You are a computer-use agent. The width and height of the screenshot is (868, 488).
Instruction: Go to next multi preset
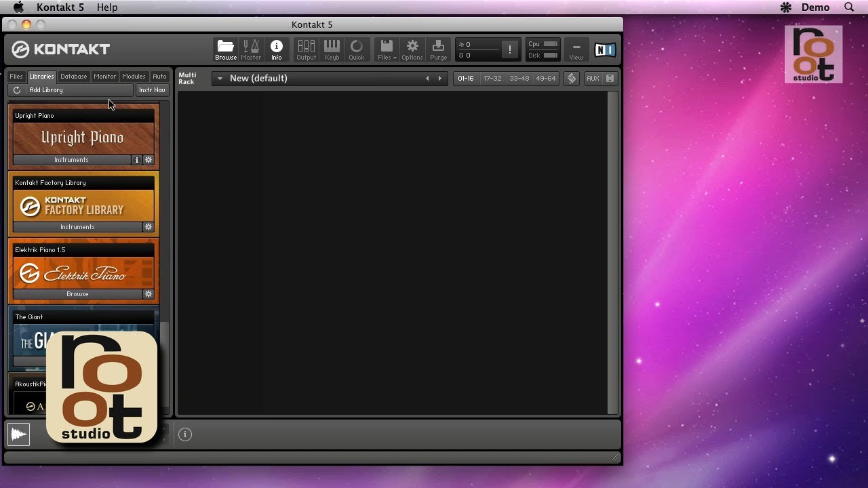[x=439, y=79]
